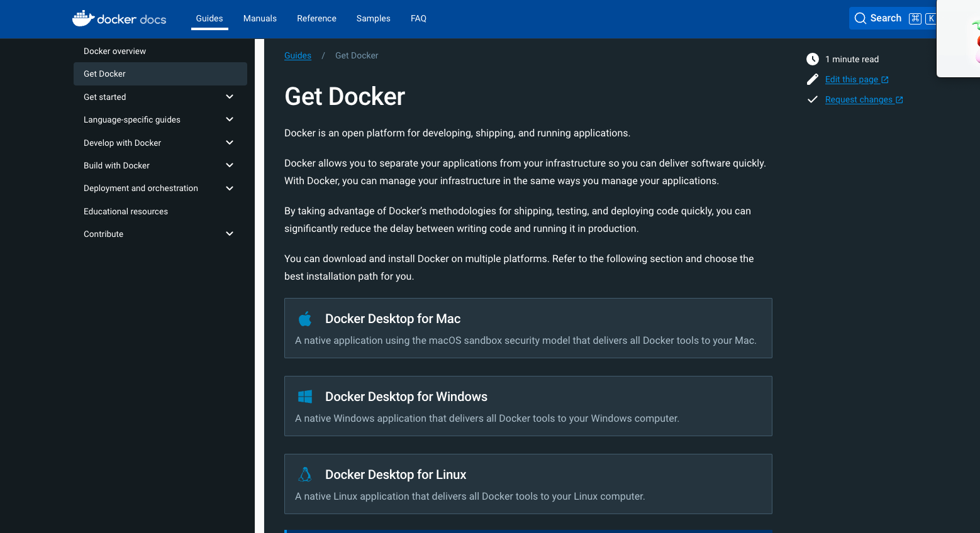Open the Edit this page link
980x533 pixels.
[x=857, y=79]
